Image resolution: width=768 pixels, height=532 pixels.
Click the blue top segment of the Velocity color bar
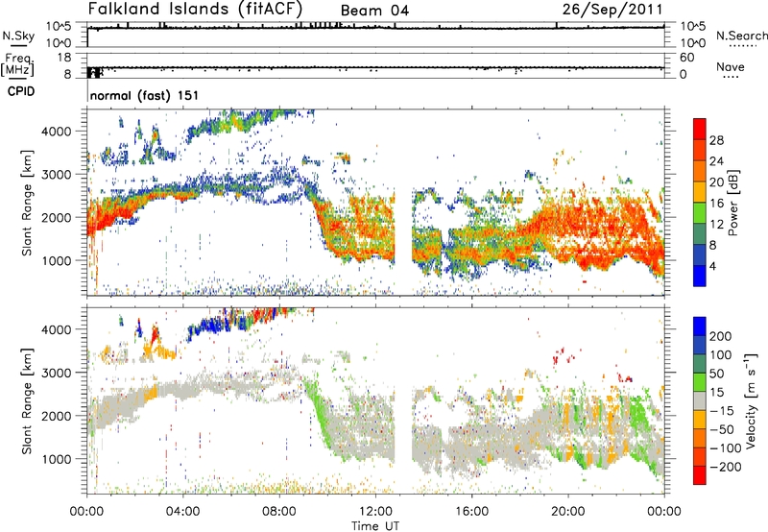700,326
